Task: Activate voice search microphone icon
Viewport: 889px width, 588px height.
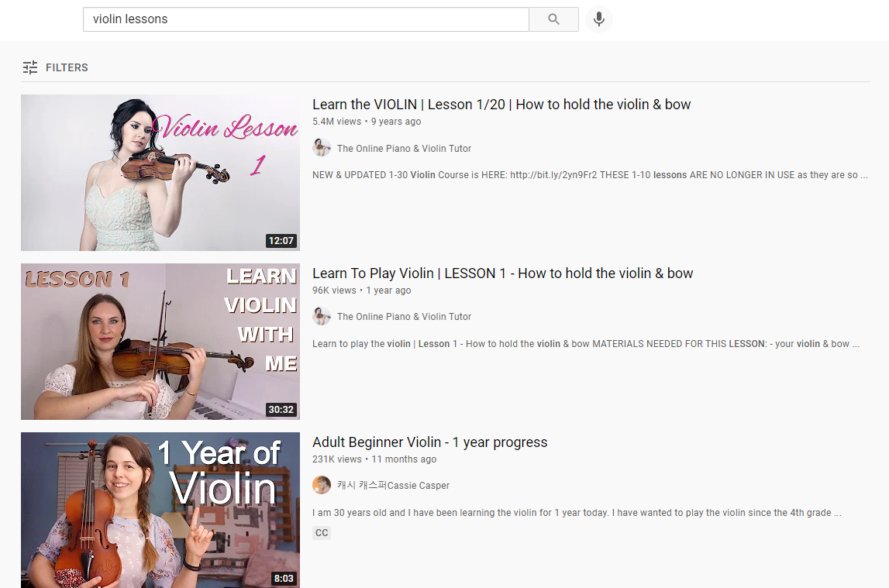Action: point(598,19)
